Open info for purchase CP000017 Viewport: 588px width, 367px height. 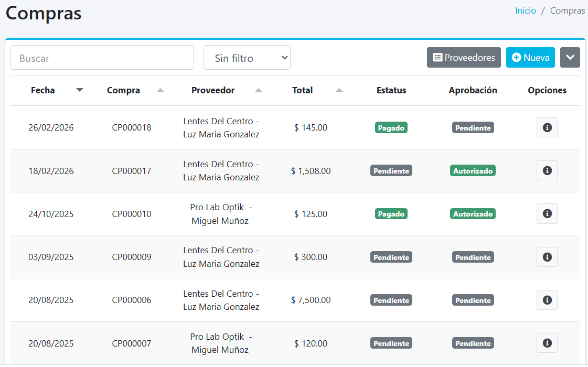pyautogui.click(x=547, y=170)
